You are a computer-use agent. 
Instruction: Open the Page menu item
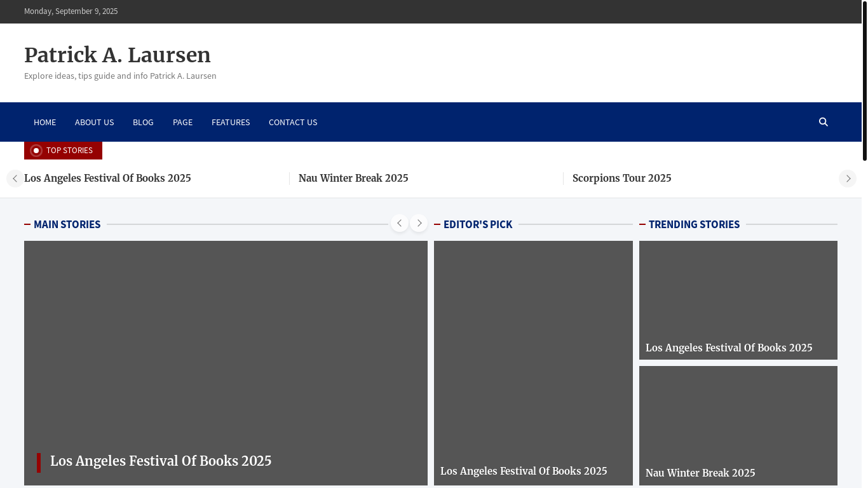(x=182, y=122)
